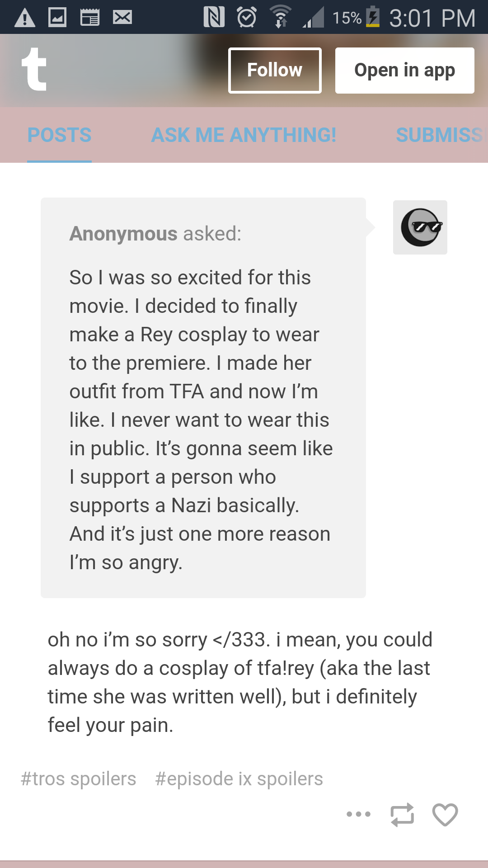Tap the Tumblr logo icon
The width and height of the screenshot is (488, 868).
(x=34, y=69)
